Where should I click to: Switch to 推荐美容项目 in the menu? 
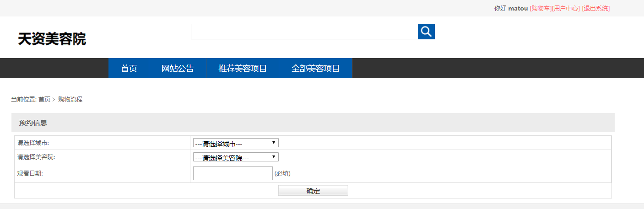tap(243, 69)
